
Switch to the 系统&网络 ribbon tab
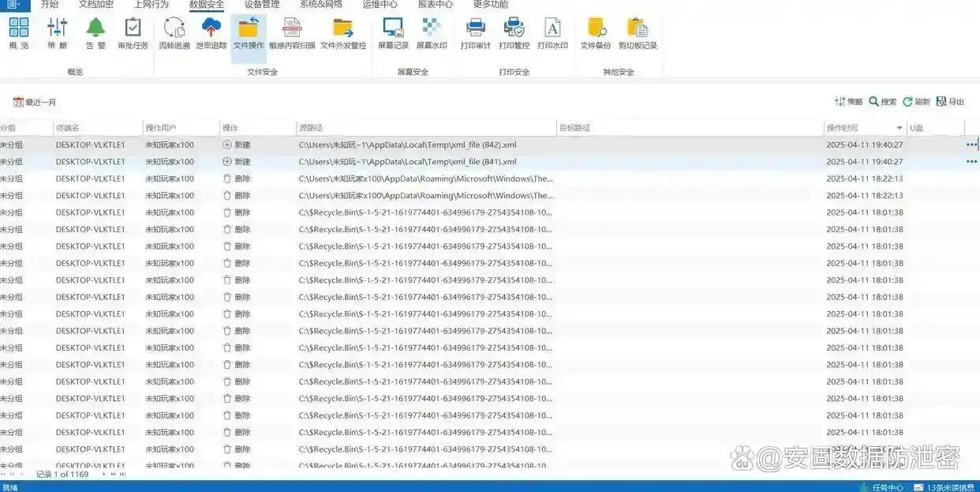click(x=320, y=5)
